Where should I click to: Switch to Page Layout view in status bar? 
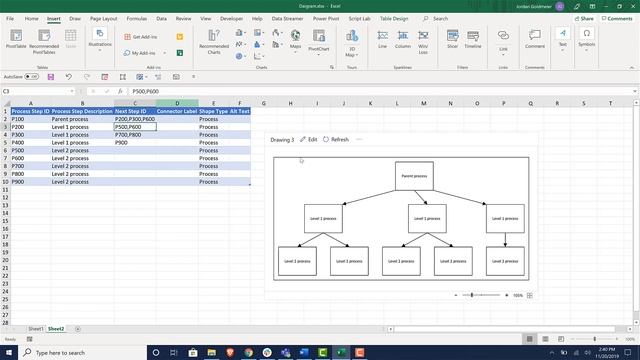click(545, 339)
